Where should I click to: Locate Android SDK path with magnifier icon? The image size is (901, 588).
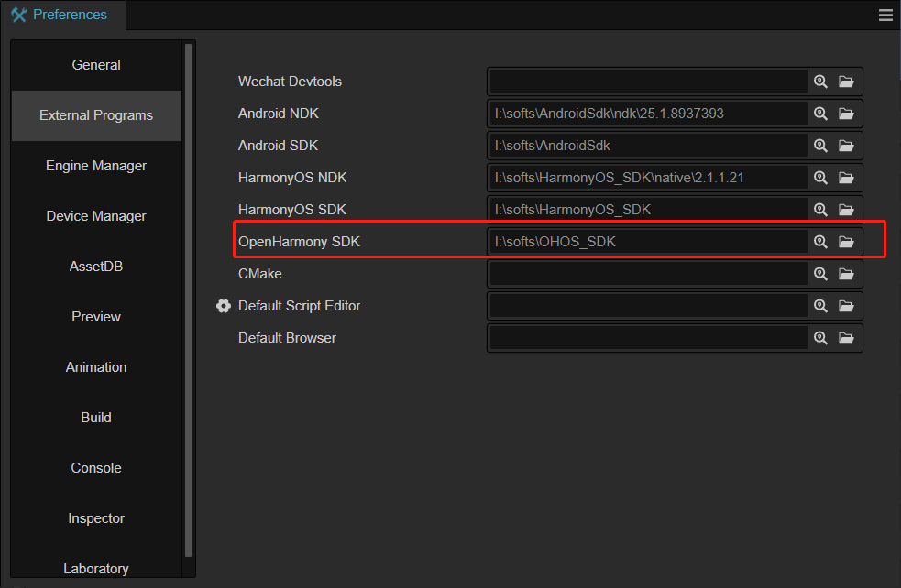coord(820,146)
